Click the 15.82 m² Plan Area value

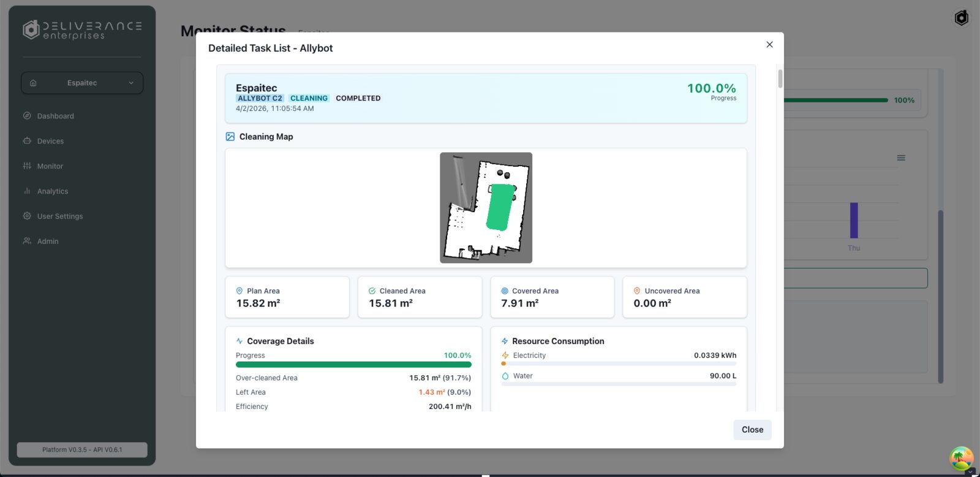pyautogui.click(x=258, y=303)
